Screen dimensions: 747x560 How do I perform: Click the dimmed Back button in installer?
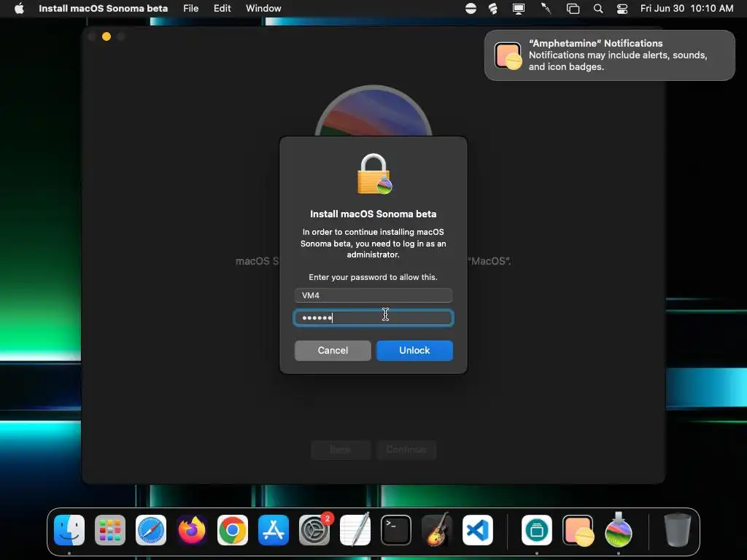pyautogui.click(x=341, y=449)
